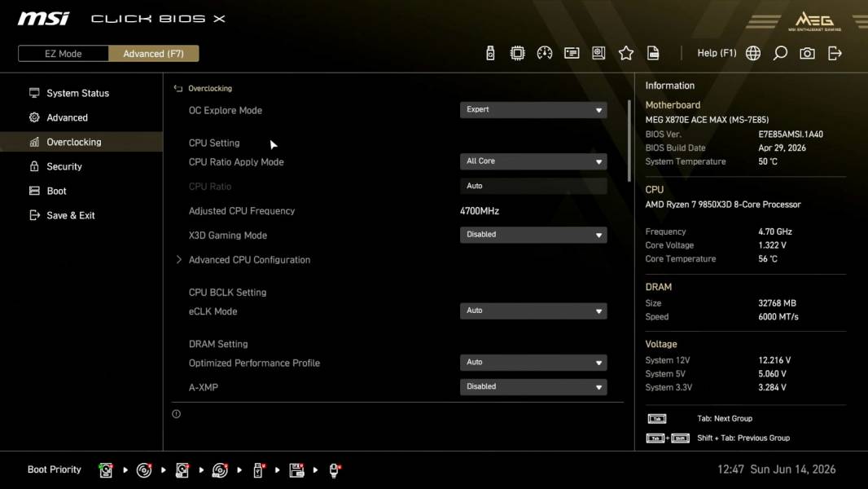Open System Status in sidebar

[x=77, y=93]
